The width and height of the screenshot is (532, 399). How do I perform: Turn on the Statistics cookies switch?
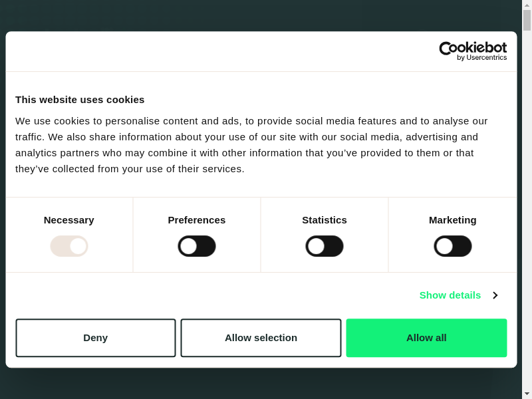(x=325, y=246)
